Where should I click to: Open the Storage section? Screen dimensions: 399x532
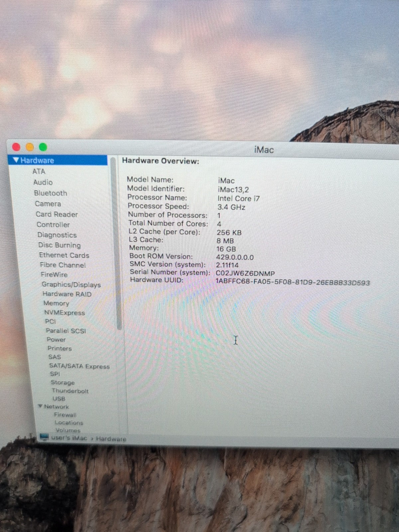63,382
